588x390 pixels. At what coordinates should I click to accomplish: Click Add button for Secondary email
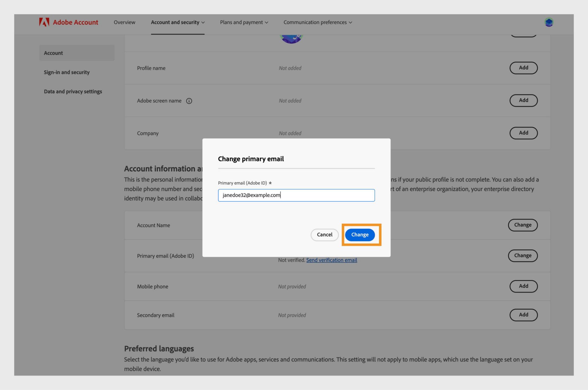[x=523, y=315]
